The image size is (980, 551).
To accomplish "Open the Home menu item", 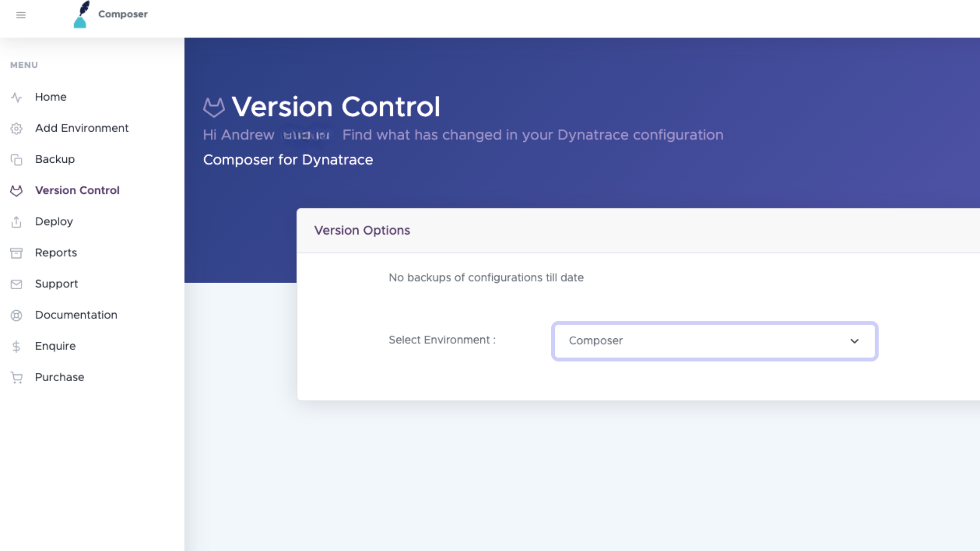I will click(51, 97).
